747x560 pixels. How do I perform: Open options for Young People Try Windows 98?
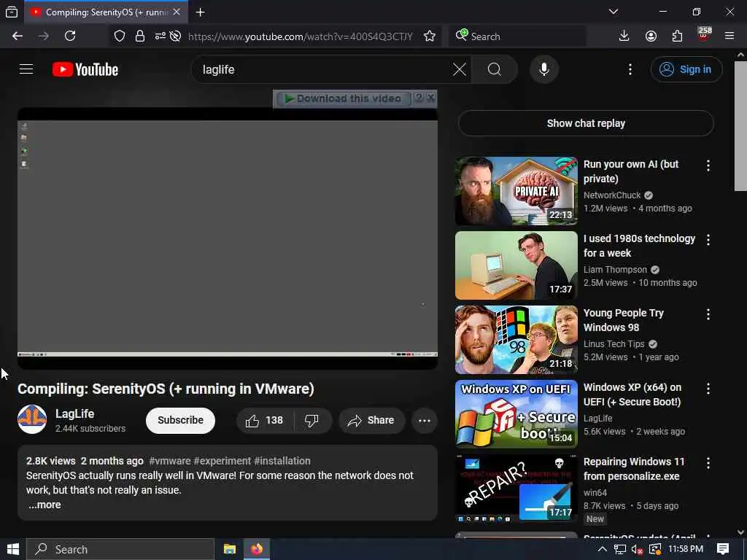[x=708, y=314]
